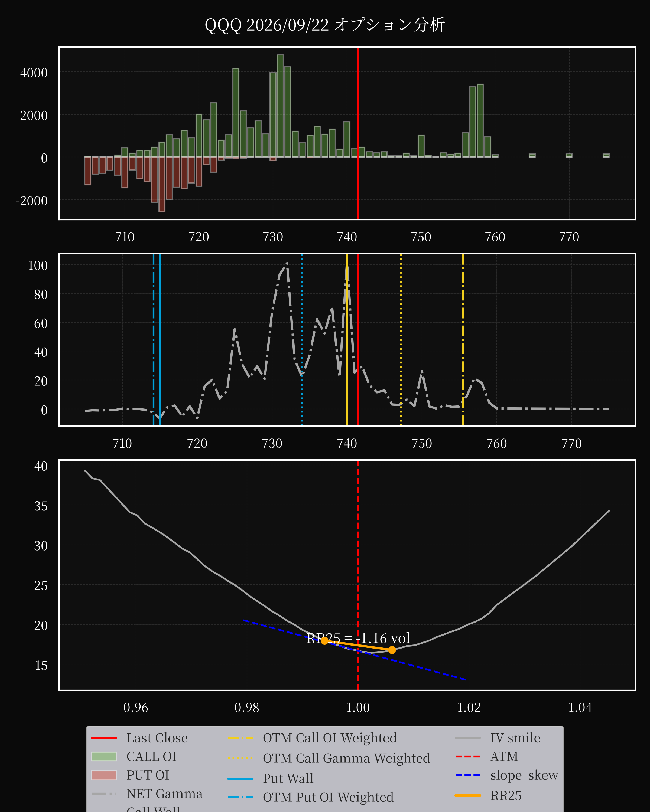Click the orange RR25 legend line sample
The height and width of the screenshot is (812, 650).
pyautogui.click(x=468, y=795)
